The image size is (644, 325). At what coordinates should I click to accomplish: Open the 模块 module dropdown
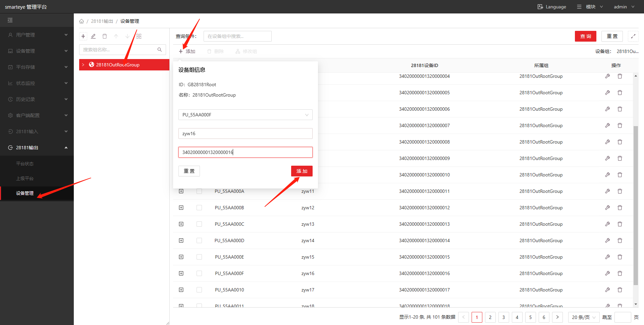pos(590,7)
